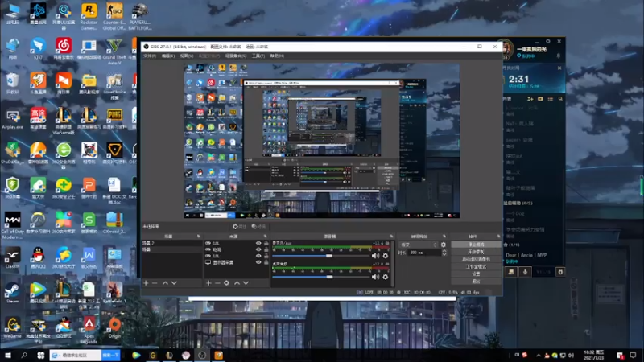
Task: Click taskbar search box
Action: [76, 355]
